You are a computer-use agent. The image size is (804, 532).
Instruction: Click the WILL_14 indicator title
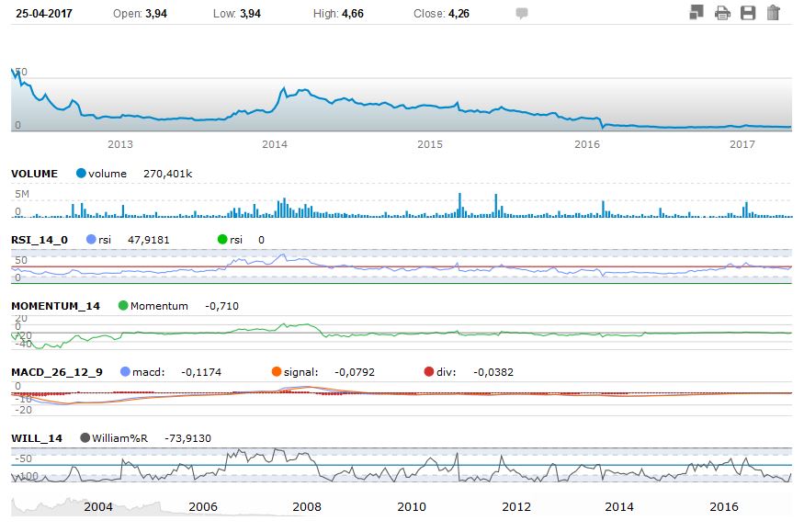point(36,438)
